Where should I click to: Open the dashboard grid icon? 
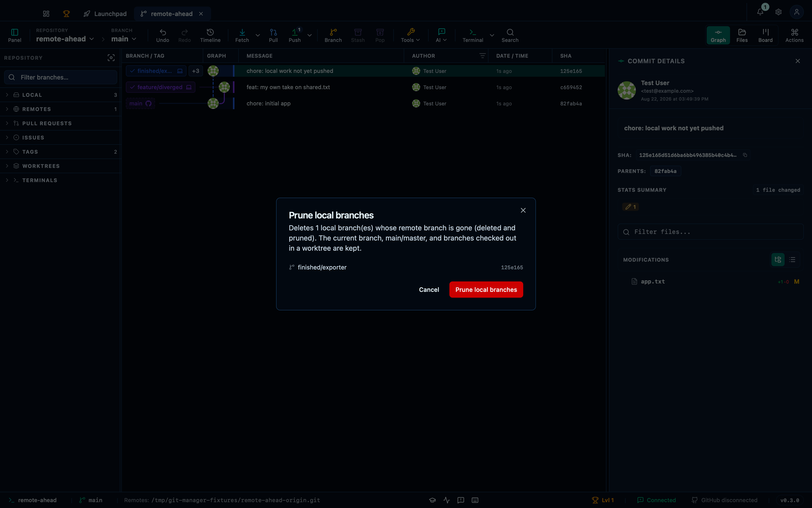coord(46,14)
